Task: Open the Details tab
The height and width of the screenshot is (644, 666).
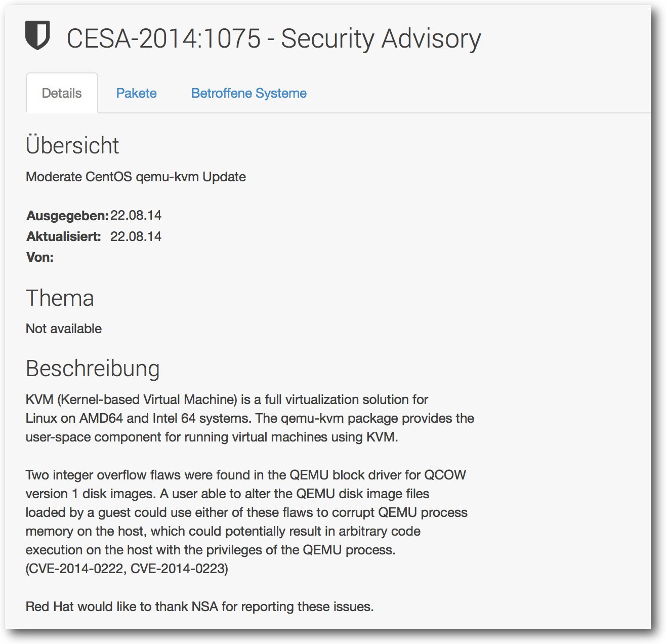Action: click(62, 93)
